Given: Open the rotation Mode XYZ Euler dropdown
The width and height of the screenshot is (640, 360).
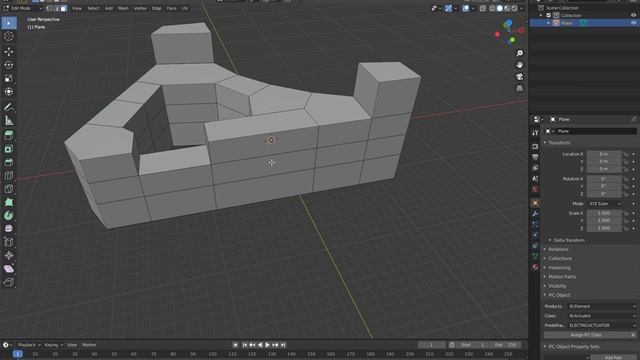Looking at the screenshot, I should tap(605, 204).
